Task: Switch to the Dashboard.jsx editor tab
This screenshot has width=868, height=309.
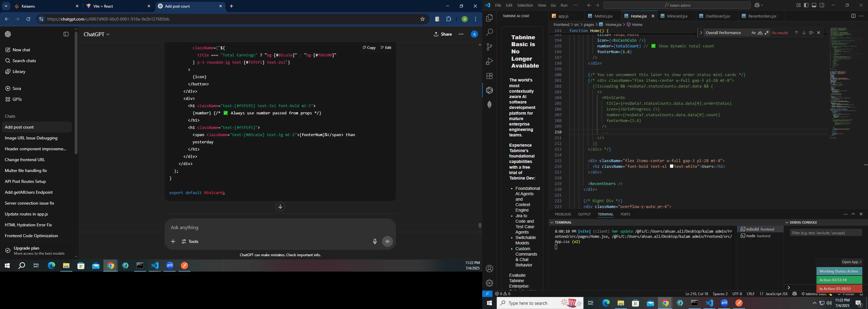Action: pos(717,16)
